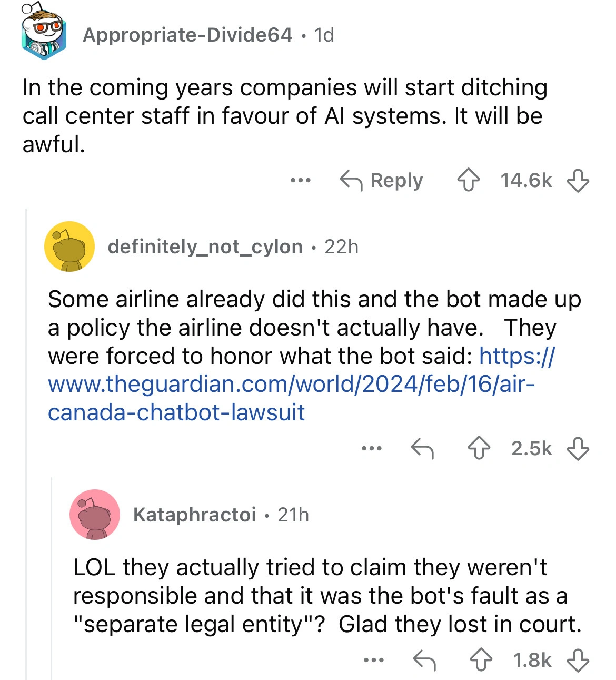Collapse thread using the left vertical line
616x680 pixels.
(x=26, y=442)
